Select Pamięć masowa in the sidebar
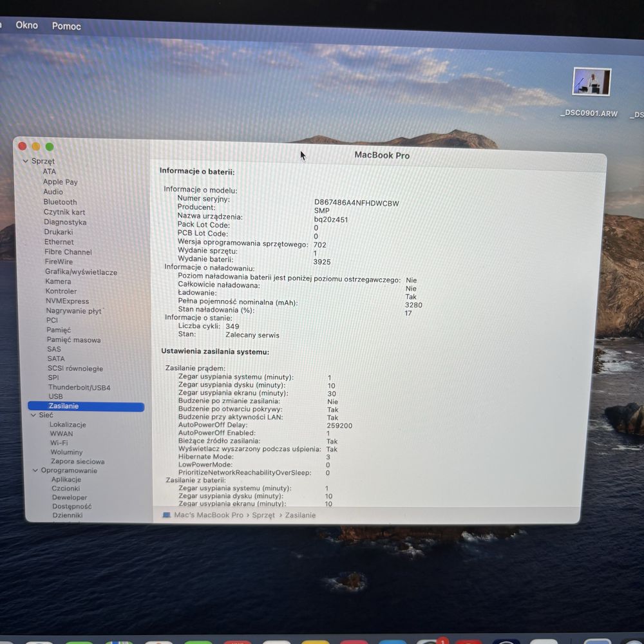644x644 pixels. tap(73, 339)
